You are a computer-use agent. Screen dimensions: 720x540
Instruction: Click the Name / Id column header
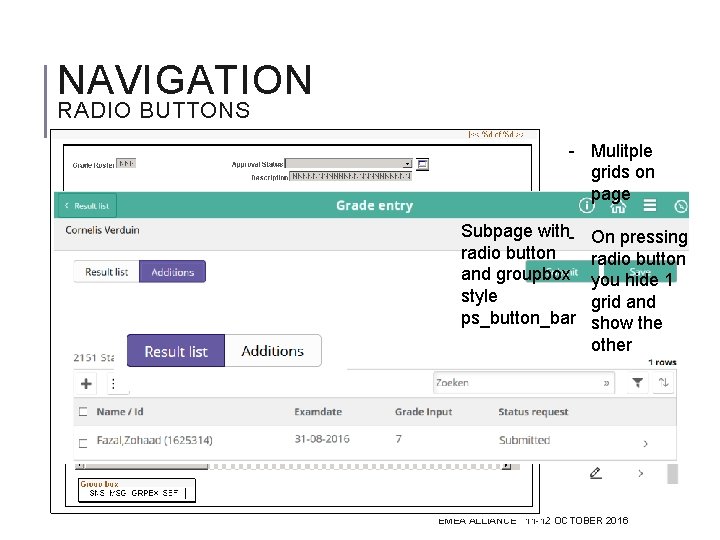(x=120, y=412)
